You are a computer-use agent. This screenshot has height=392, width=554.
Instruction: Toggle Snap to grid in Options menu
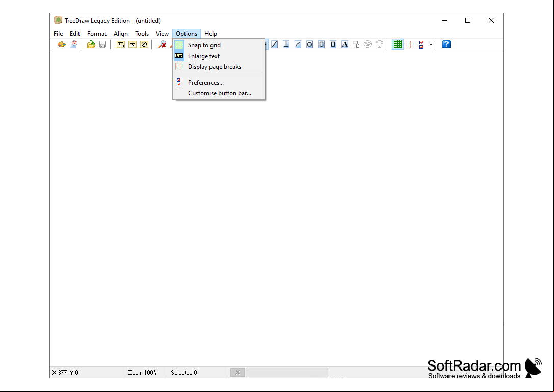(x=219, y=45)
